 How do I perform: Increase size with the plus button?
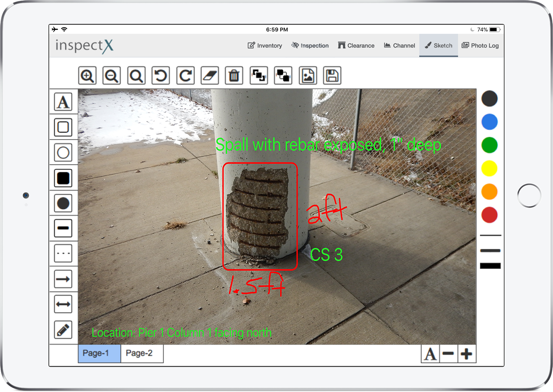[466, 354]
